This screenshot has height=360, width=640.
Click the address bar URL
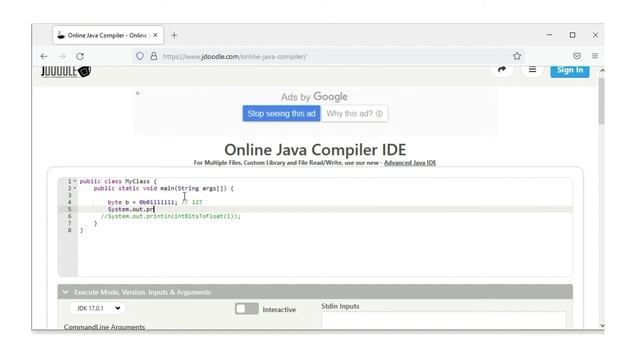[x=234, y=57]
